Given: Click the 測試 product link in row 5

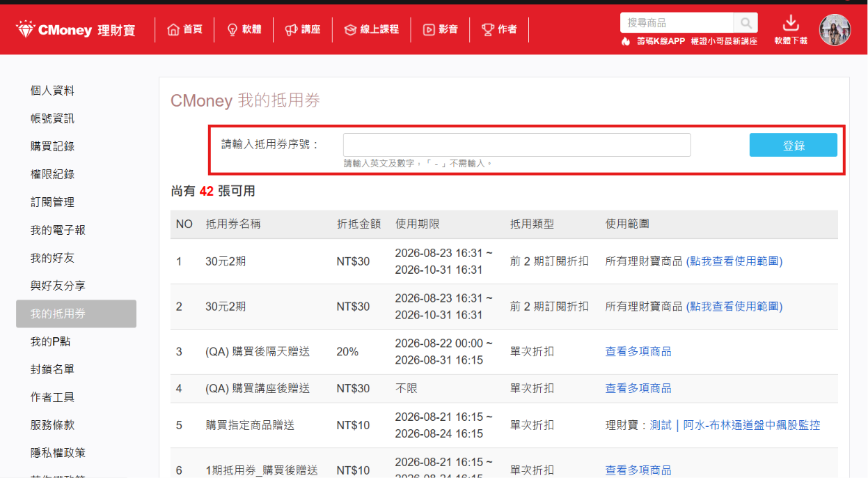Looking at the screenshot, I should 661,425.
